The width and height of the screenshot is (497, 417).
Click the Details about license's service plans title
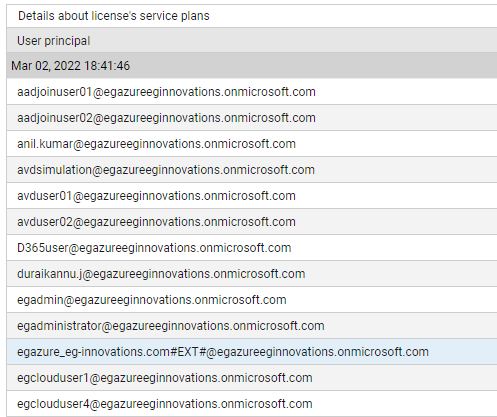coord(114,16)
